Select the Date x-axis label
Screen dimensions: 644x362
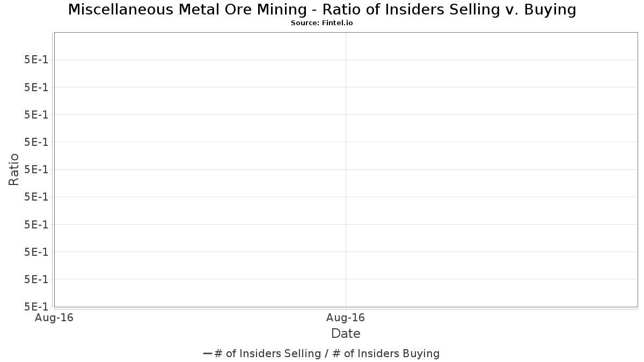click(x=346, y=334)
